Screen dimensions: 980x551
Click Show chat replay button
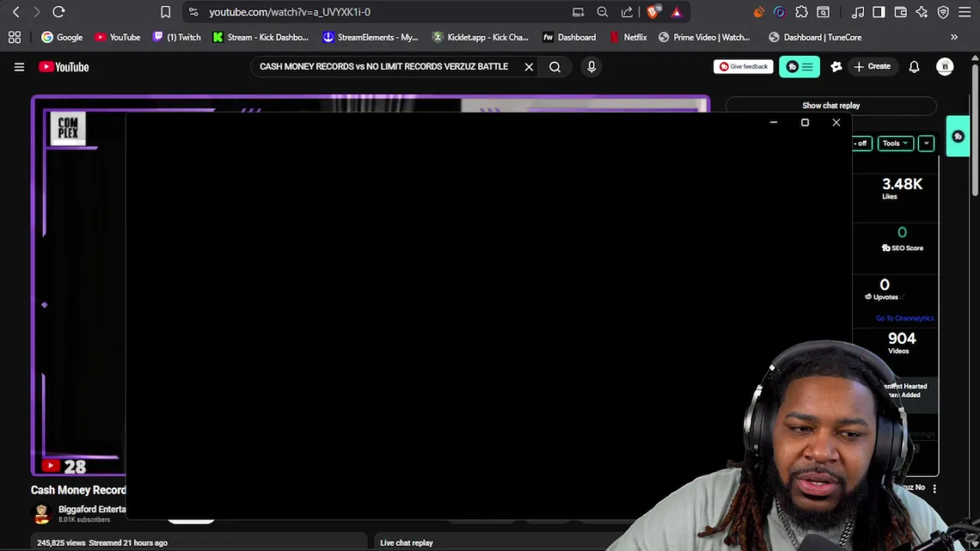(x=831, y=106)
